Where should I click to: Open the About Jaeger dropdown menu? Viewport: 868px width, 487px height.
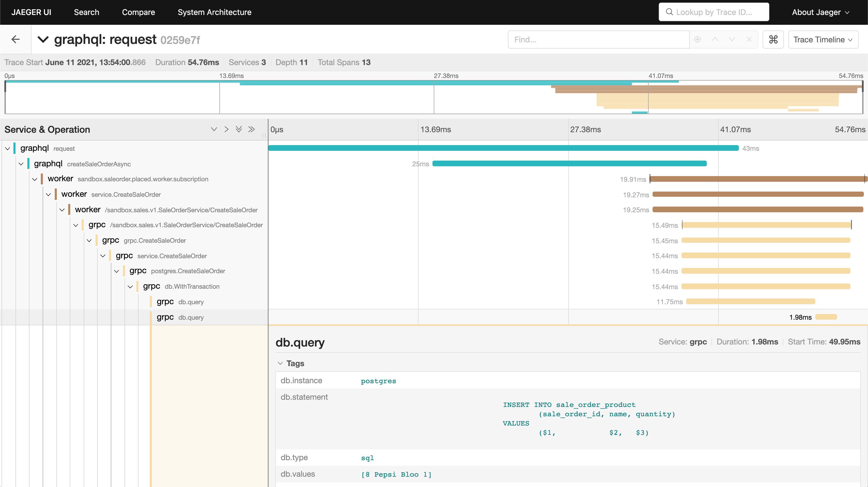pyautogui.click(x=820, y=12)
